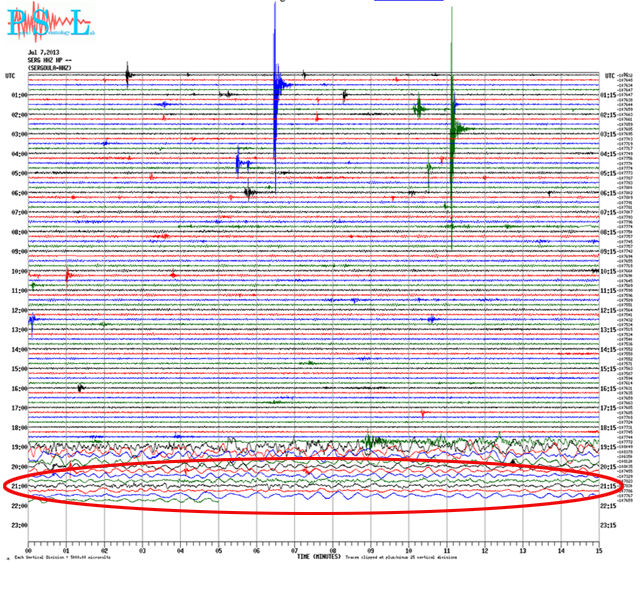Click the 21:00 hour label on left axis
The height and width of the screenshot is (600, 640).
click(17, 486)
